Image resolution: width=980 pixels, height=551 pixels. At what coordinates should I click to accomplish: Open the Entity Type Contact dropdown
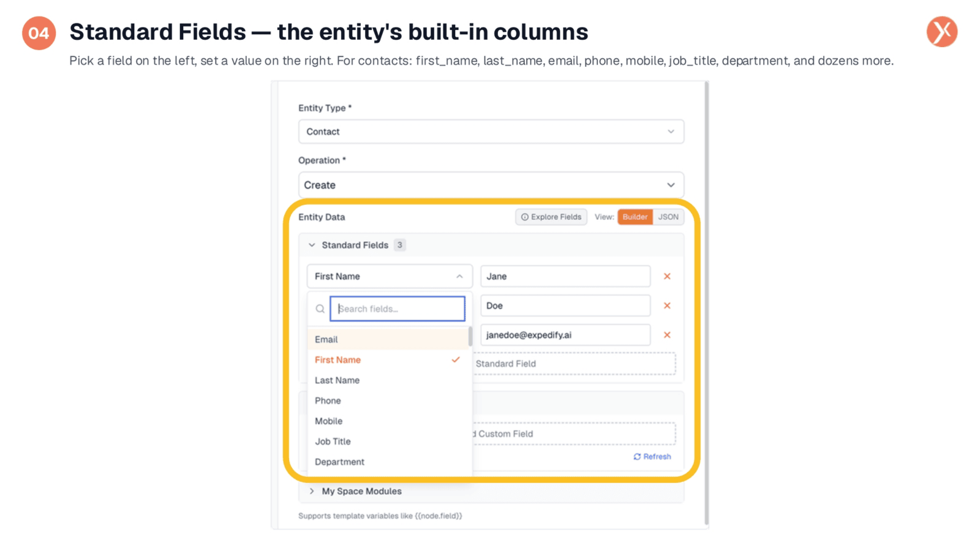click(491, 132)
